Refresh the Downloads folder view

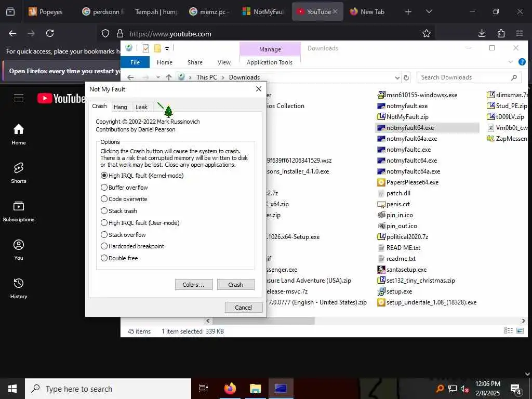406,78
